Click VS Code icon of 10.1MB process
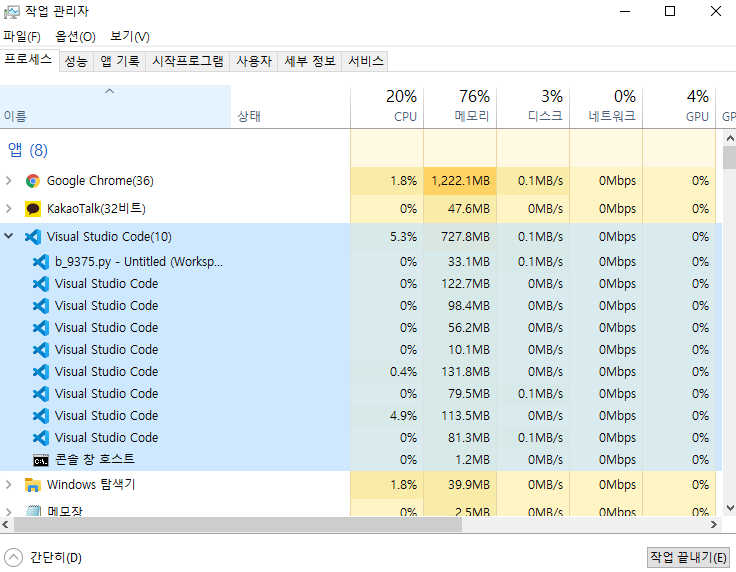Screen dimensions: 736x572 41,350
